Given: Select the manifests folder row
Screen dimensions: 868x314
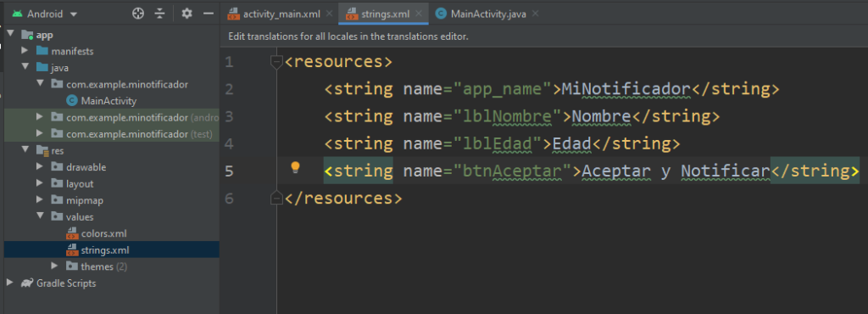Looking at the screenshot, I should point(111,52).
